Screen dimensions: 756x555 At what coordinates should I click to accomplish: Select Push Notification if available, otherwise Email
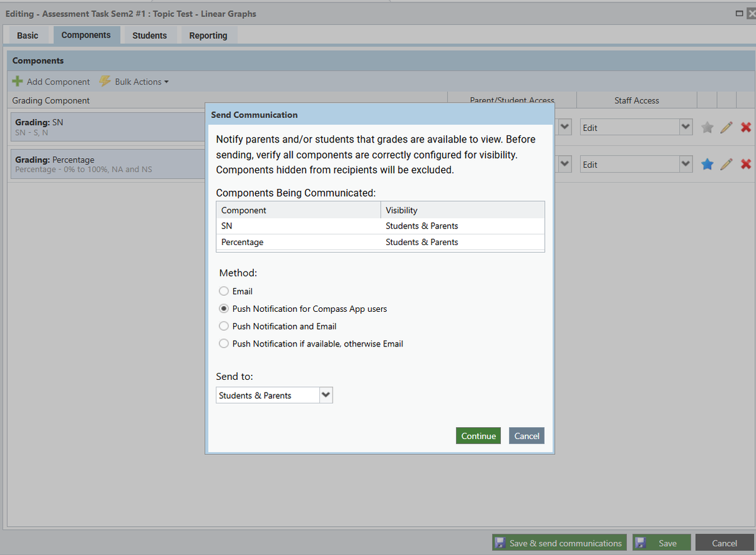(x=224, y=344)
